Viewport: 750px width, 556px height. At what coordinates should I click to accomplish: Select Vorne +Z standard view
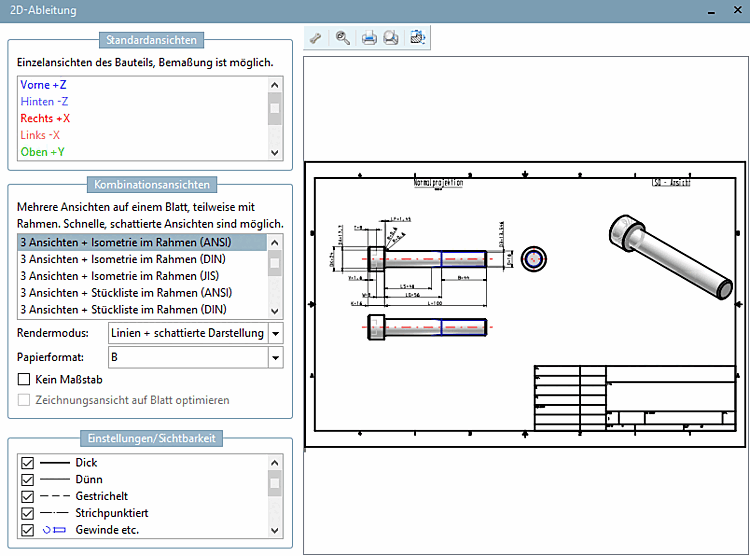click(44, 86)
